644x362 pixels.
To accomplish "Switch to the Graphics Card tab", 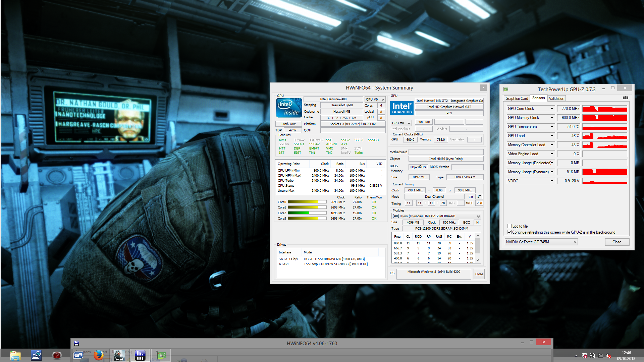I will click(x=517, y=99).
